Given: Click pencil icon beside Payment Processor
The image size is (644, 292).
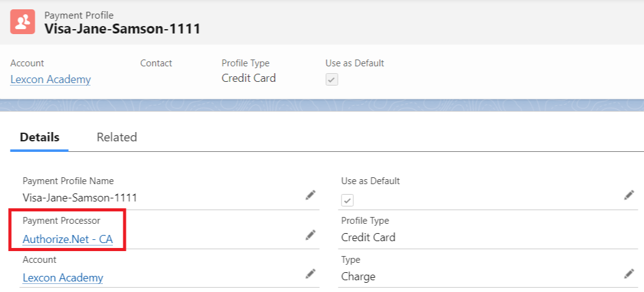Looking at the screenshot, I should (x=311, y=235).
